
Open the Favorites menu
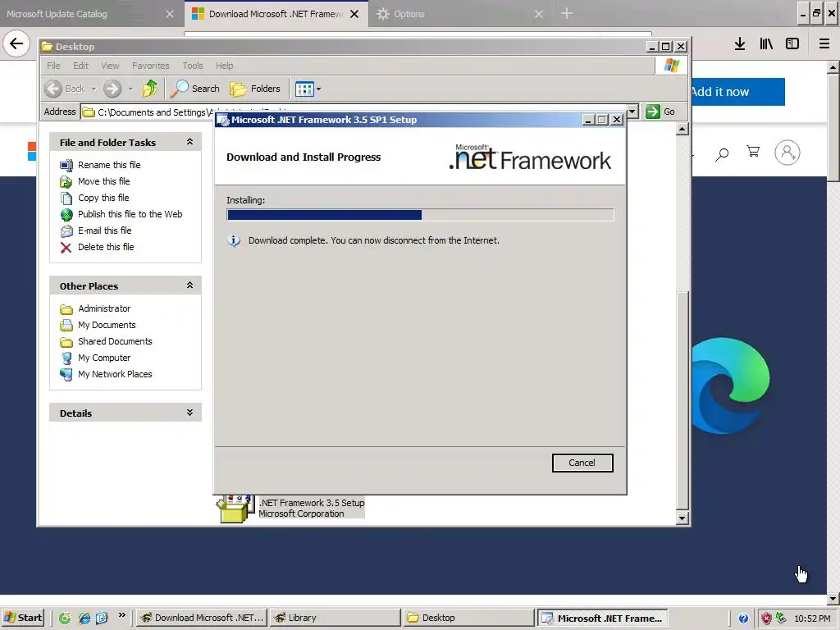[151, 66]
